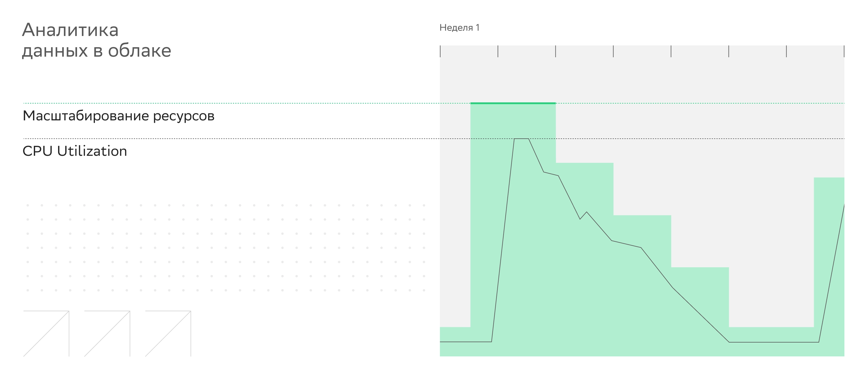Image resolution: width=868 pixels, height=380 pixels.
Task: Click the first tick mark under "Неделя 1"
Action: [440, 51]
